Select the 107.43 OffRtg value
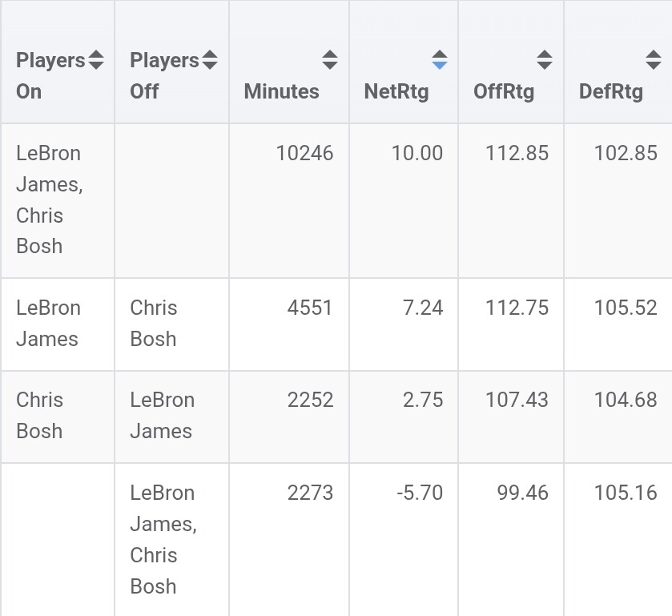 (x=517, y=400)
